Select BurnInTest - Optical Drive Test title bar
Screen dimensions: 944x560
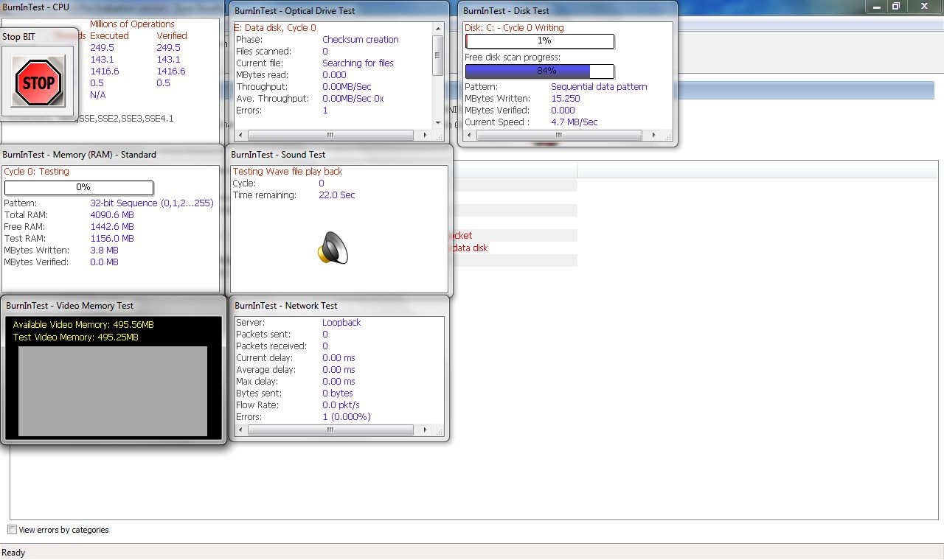point(340,11)
